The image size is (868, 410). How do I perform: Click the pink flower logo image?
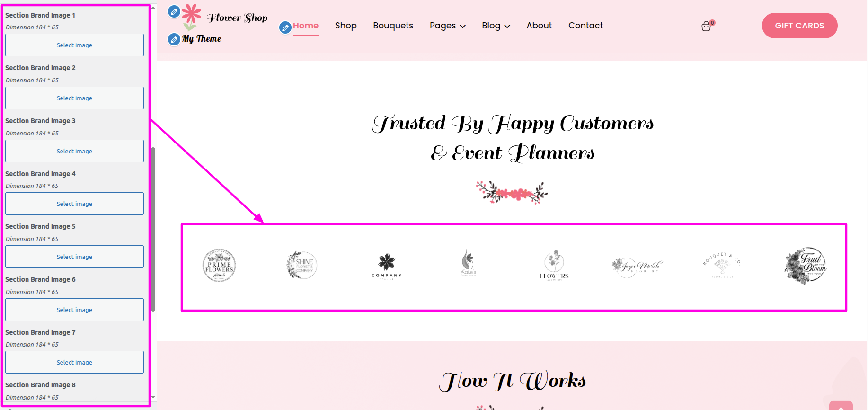191,15
